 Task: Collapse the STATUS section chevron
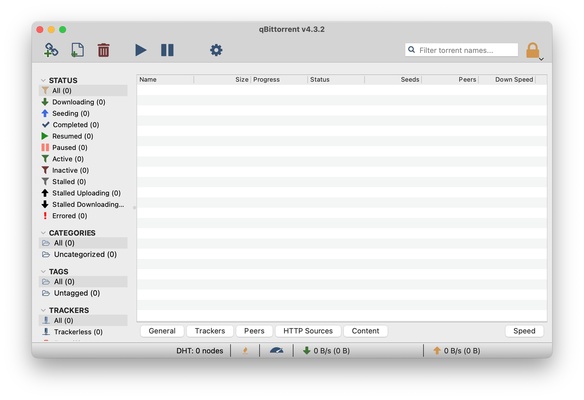[43, 80]
